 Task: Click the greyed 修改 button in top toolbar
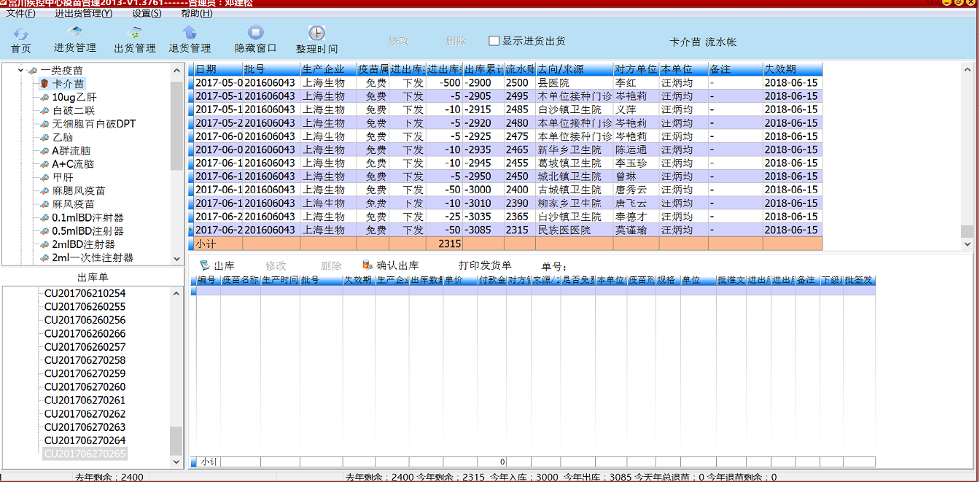[x=399, y=41]
